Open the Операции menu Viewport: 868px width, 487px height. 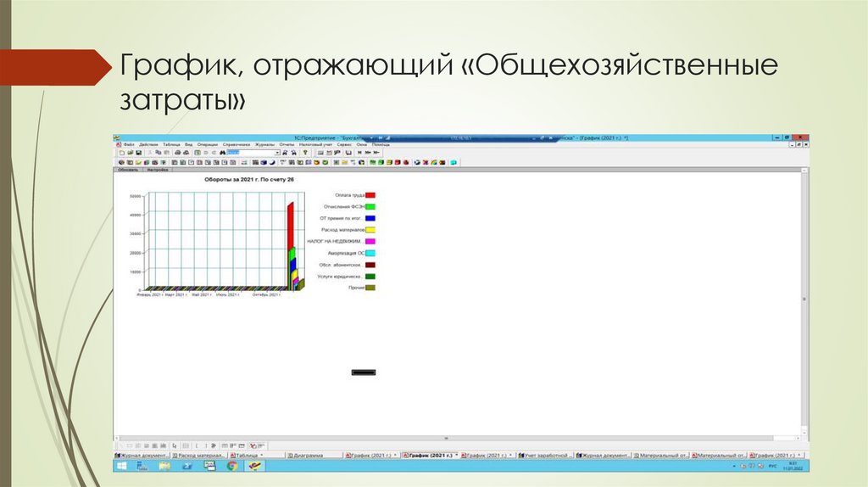[x=207, y=144]
